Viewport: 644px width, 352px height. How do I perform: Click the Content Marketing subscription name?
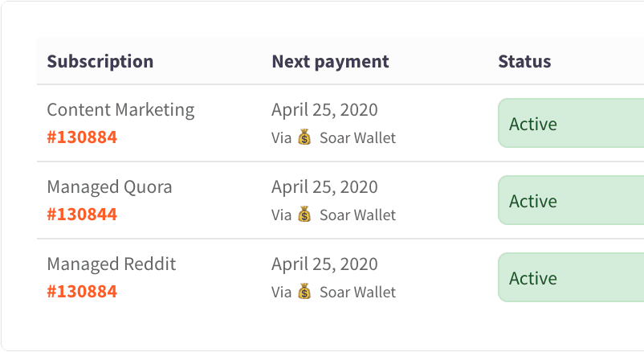(120, 110)
